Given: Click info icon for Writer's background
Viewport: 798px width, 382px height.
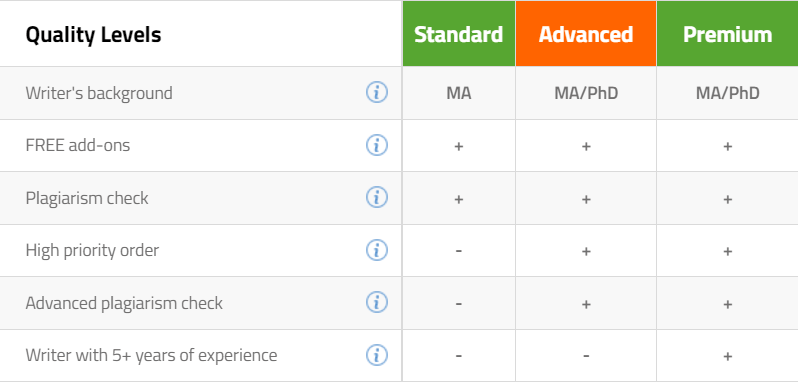Looking at the screenshot, I should click(377, 93).
